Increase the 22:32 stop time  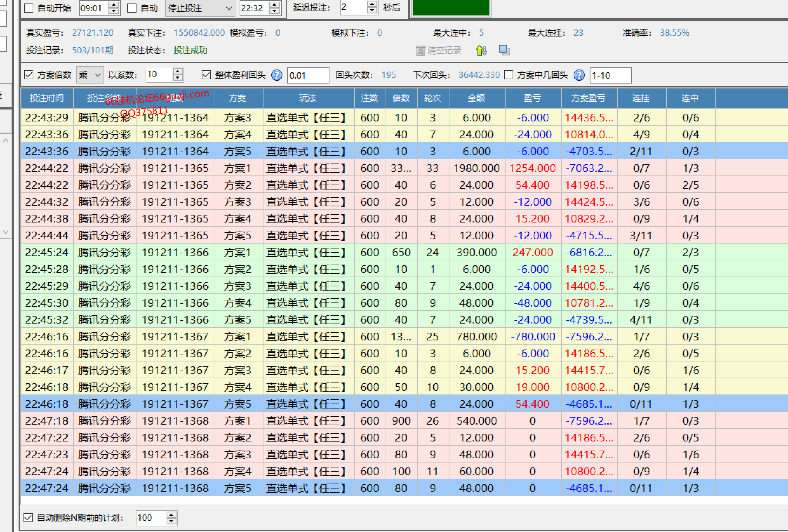tap(275, 5)
